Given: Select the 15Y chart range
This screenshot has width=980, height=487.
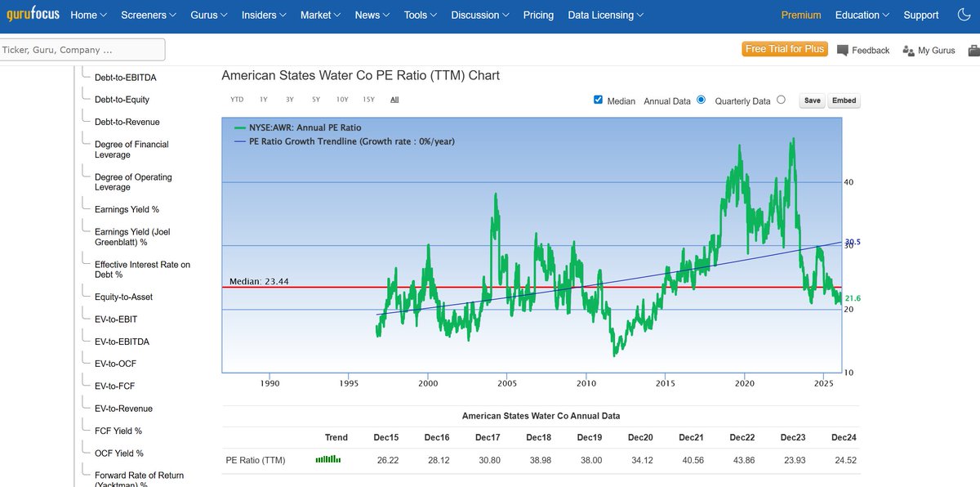Looking at the screenshot, I should (368, 100).
